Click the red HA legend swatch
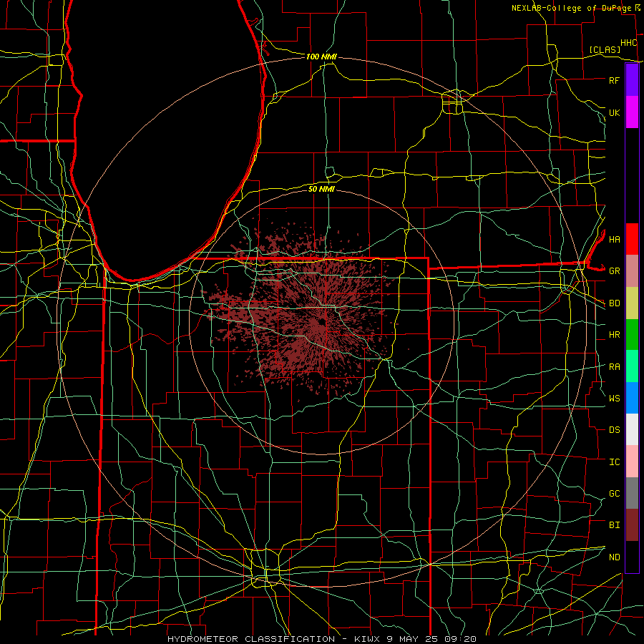 632,239
